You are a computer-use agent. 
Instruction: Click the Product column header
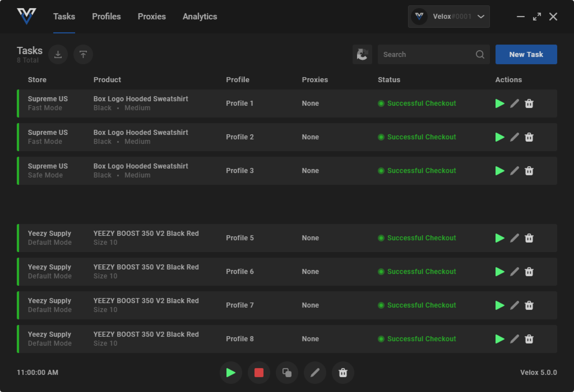click(107, 80)
